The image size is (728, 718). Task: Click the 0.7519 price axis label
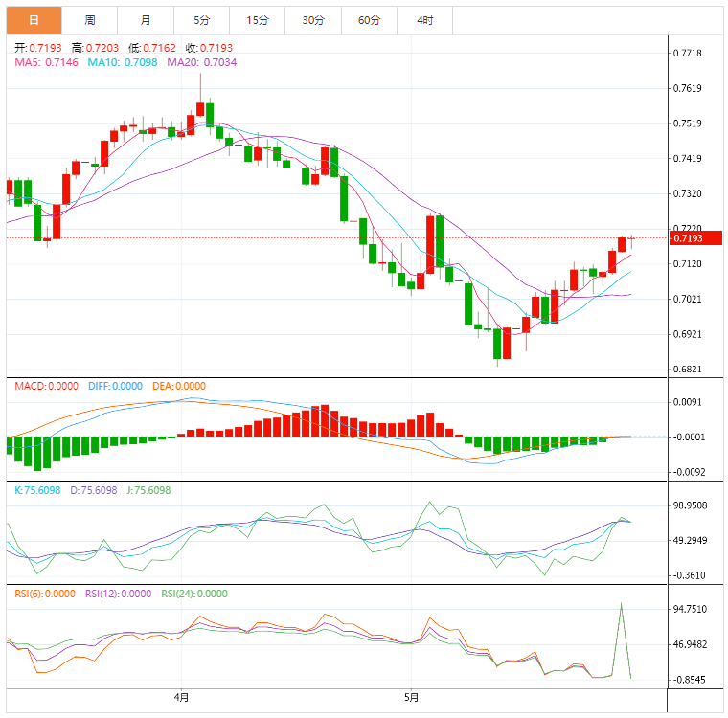688,123
